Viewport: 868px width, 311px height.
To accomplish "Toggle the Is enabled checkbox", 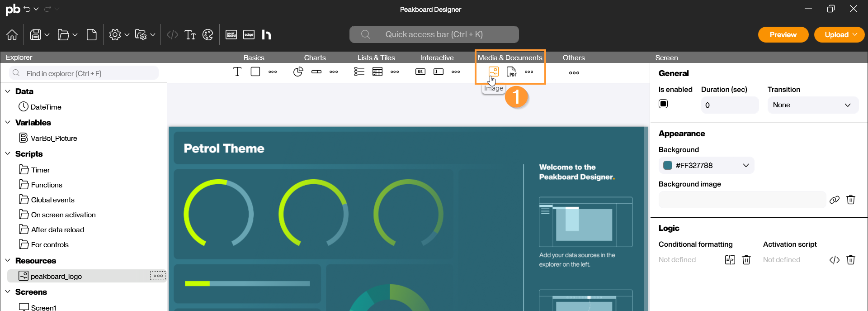I will [663, 104].
